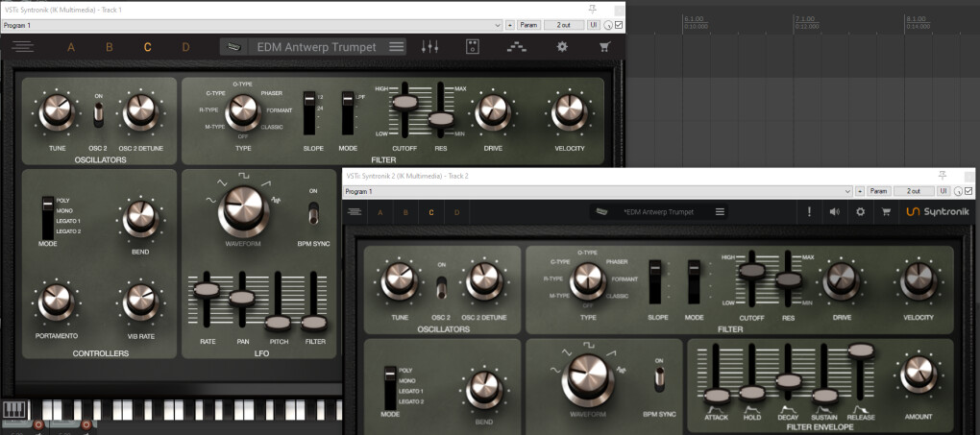Click the 7.1.00 marker on the timeline ruler
Viewport: 980px width, 435px height.
coord(805,19)
